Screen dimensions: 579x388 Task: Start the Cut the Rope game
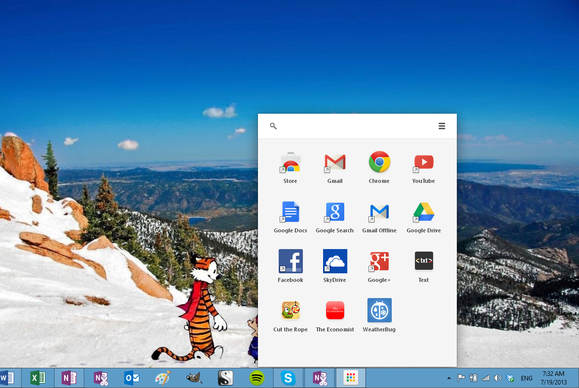pyautogui.click(x=290, y=316)
